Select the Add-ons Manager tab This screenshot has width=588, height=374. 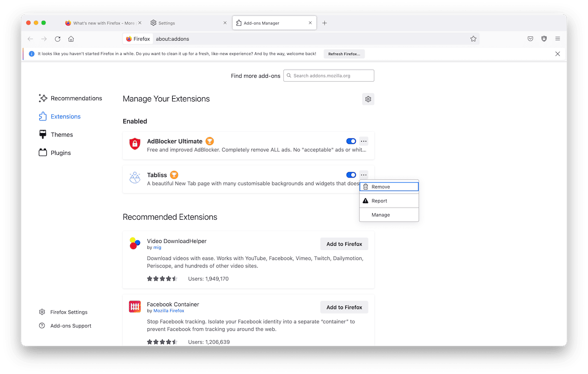pos(274,23)
